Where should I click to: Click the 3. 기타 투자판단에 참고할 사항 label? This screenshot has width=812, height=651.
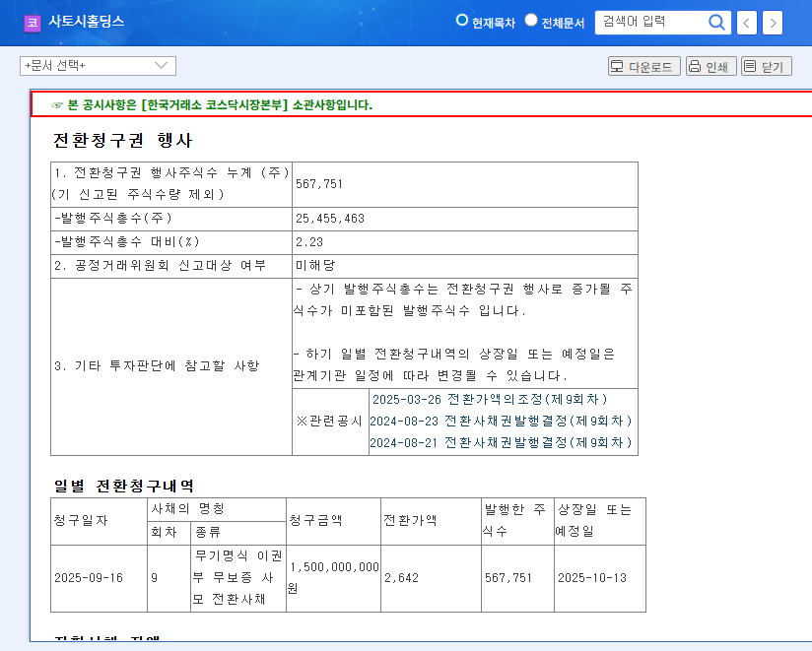point(157,366)
